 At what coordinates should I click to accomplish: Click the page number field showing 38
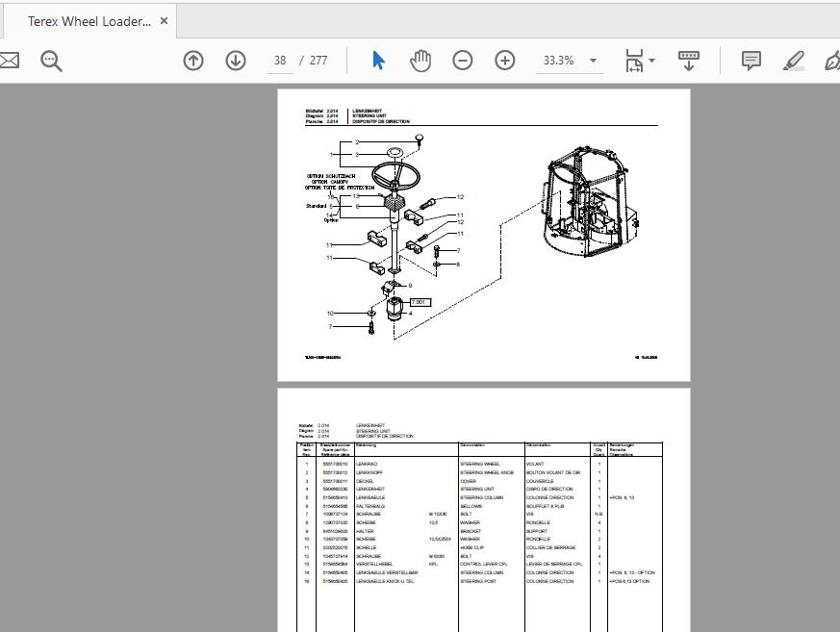click(279, 60)
